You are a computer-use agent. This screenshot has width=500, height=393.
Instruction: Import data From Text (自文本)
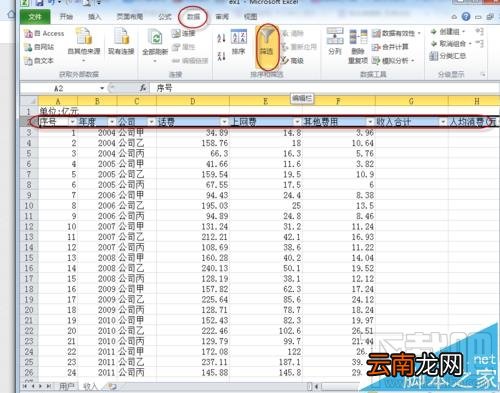coord(39,61)
